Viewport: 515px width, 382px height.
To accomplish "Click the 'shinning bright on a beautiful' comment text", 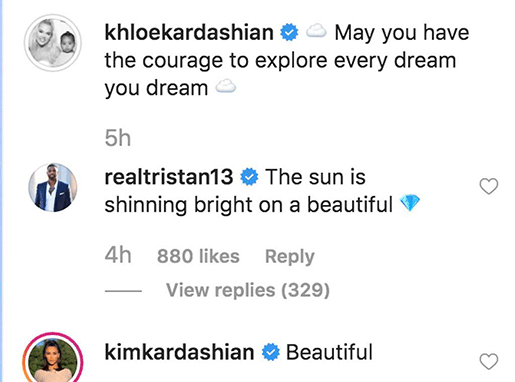I will (249, 204).
